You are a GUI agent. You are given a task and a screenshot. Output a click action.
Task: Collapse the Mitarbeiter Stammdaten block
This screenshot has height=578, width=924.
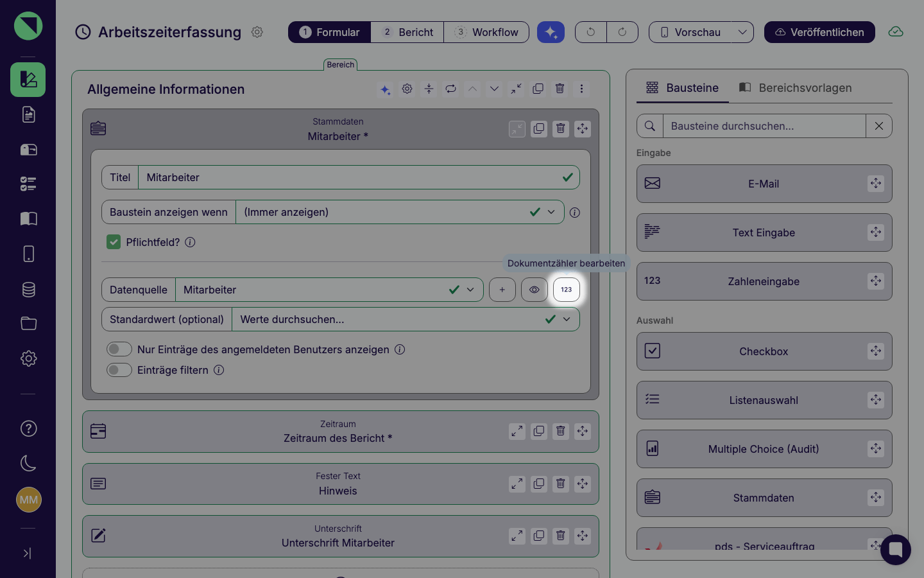517,128
